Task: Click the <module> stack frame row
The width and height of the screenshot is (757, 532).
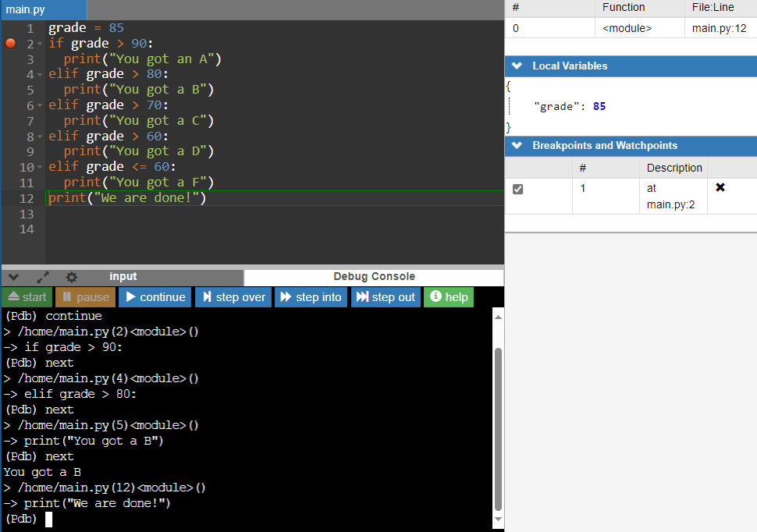Action: (627, 29)
